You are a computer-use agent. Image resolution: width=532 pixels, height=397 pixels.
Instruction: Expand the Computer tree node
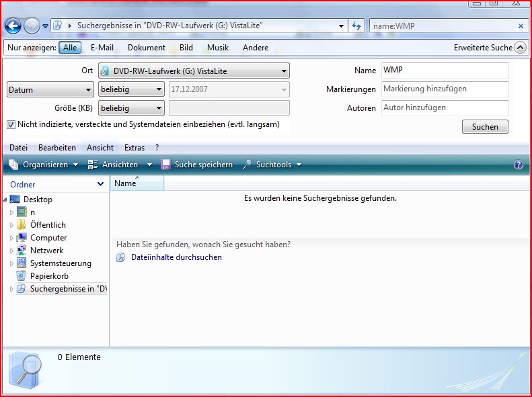[11, 238]
